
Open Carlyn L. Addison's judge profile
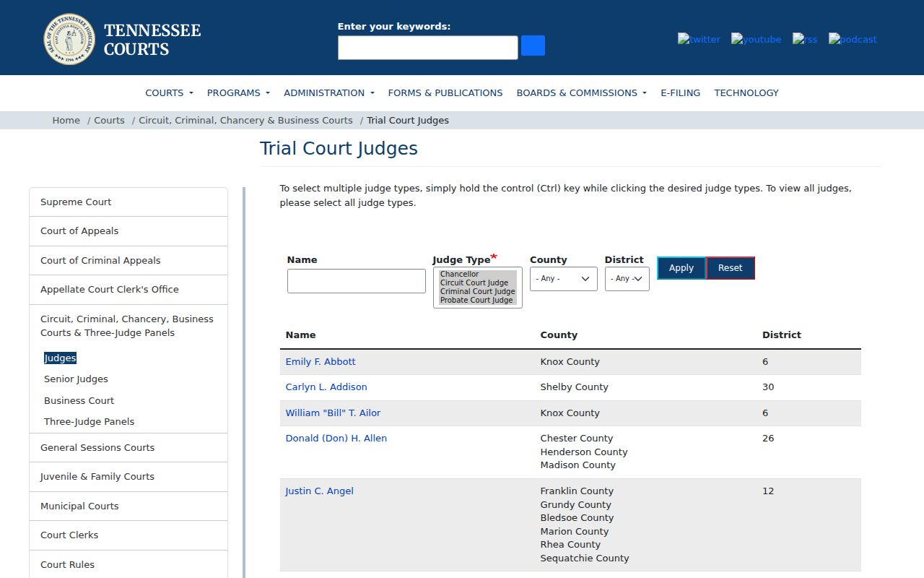coord(326,387)
